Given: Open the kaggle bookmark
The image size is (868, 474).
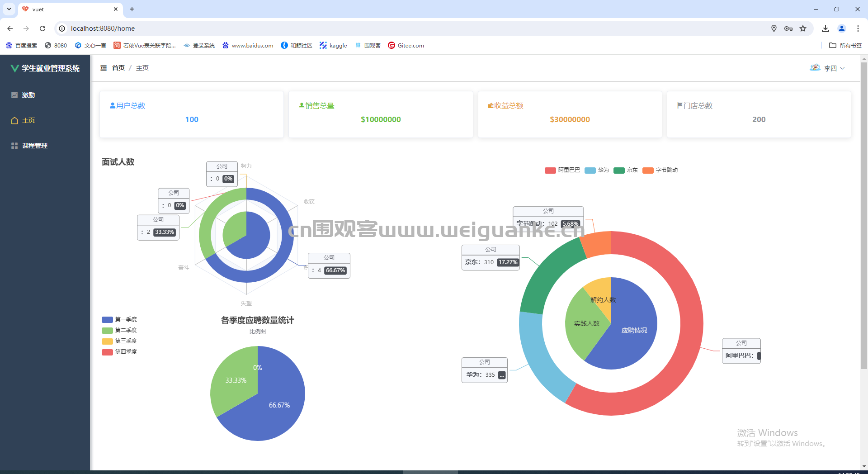Looking at the screenshot, I should pyautogui.click(x=334, y=45).
